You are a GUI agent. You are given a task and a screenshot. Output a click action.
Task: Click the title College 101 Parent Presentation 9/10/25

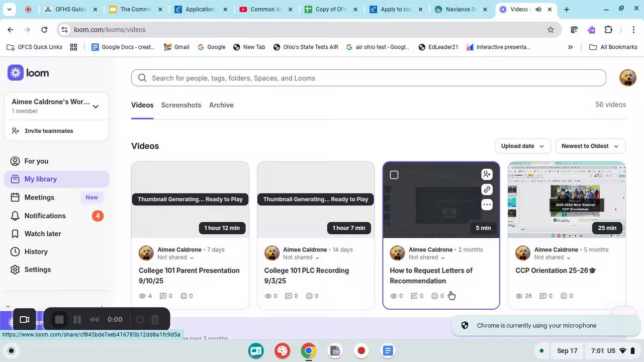pos(189,276)
